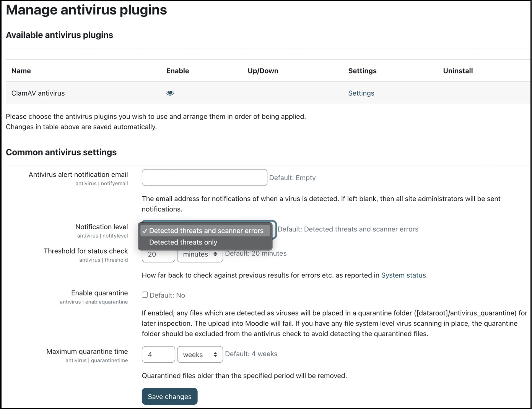Click the Save changes button
The width and height of the screenshot is (532, 409).
click(x=169, y=396)
